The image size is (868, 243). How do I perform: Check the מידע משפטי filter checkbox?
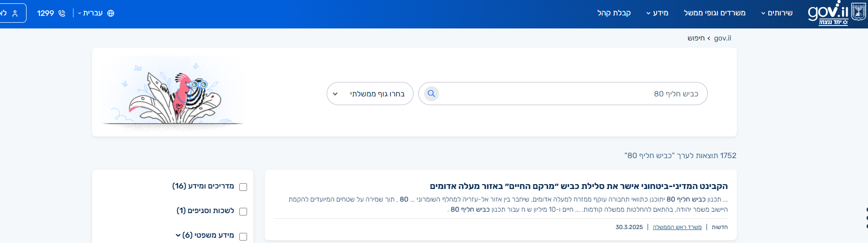click(243, 236)
